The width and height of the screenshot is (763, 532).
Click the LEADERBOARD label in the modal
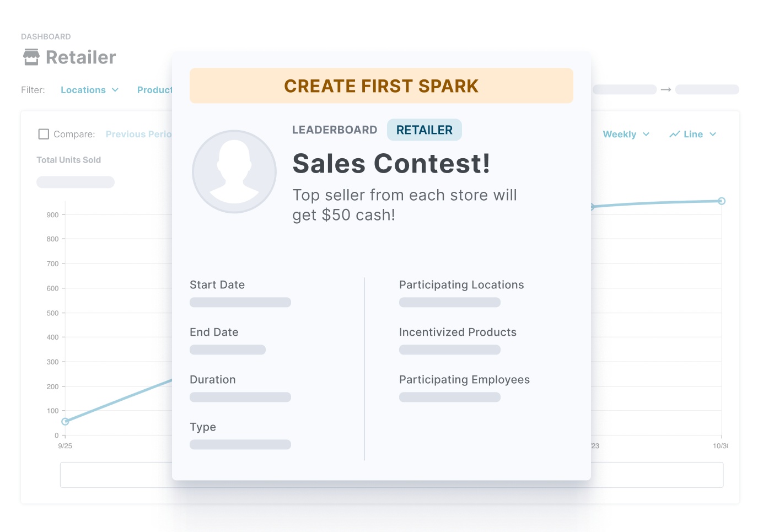point(335,130)
